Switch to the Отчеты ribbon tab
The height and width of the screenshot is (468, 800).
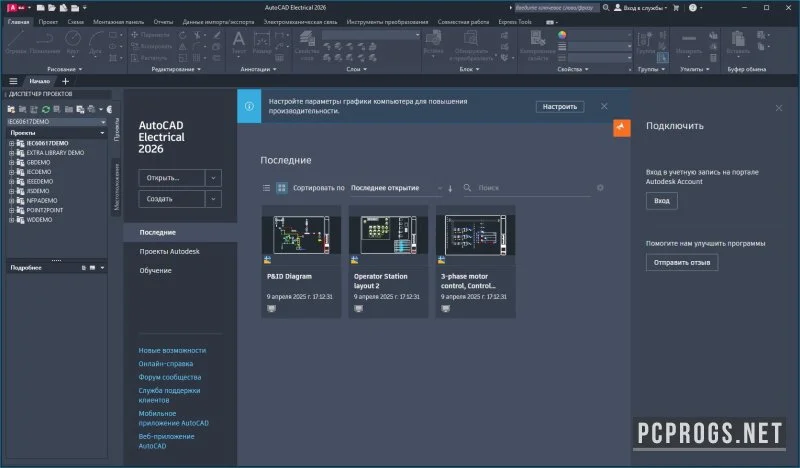tap(163, 22)
